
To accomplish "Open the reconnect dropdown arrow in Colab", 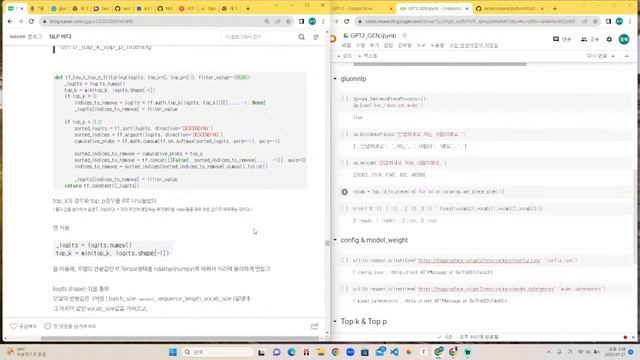I will point(613,56).
